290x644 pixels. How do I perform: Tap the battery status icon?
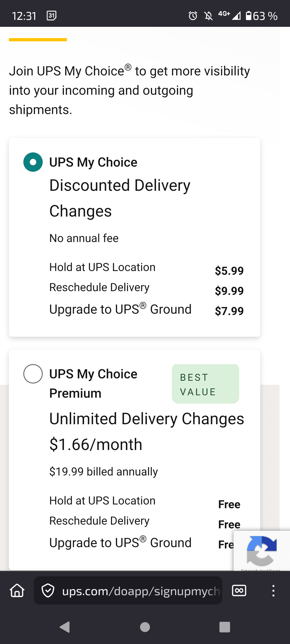249,16
